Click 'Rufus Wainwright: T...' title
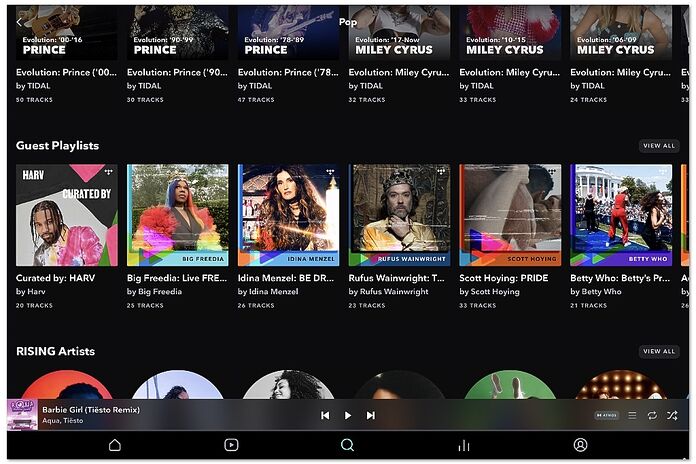The height and width of the screenshot is (464, 696). click(396, 278)
